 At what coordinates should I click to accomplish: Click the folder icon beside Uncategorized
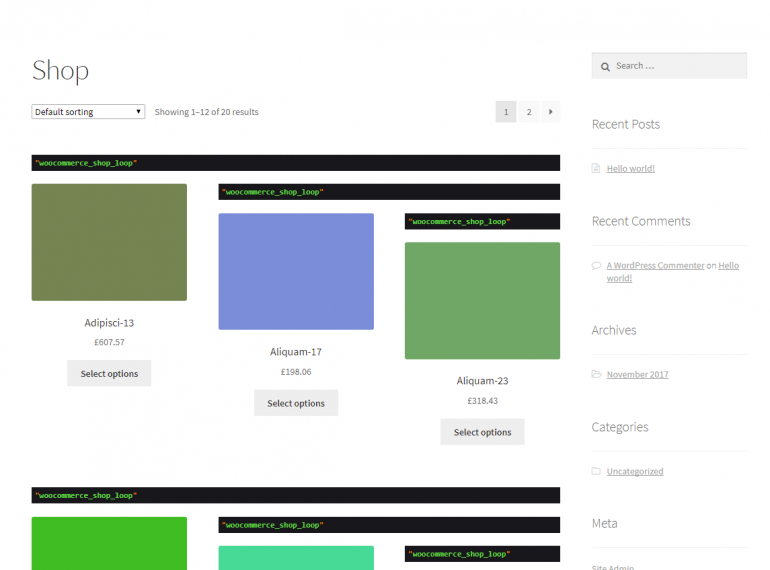(596, 472)
